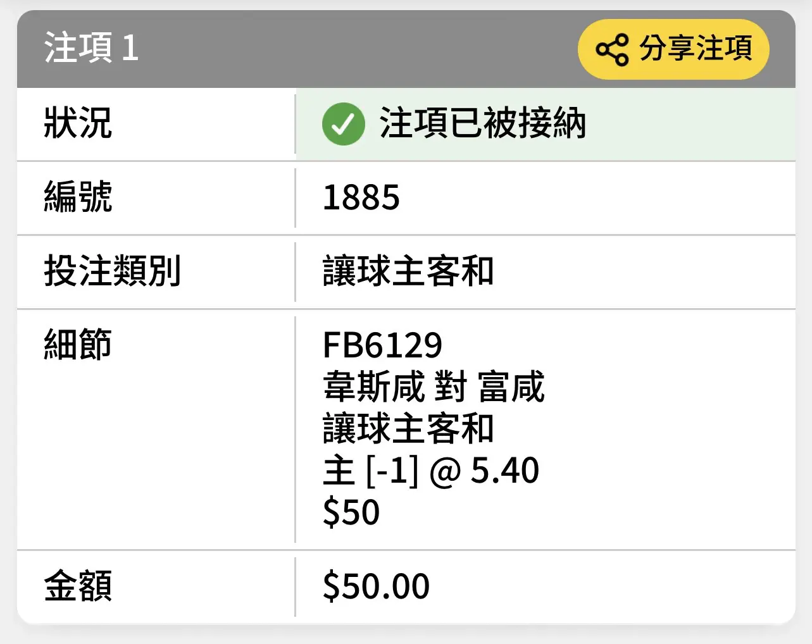The height and width of the screenshot is (644, 812).
Task: Select the total amount $50.00
Action: pyautogui.click(x=376, y=586)
